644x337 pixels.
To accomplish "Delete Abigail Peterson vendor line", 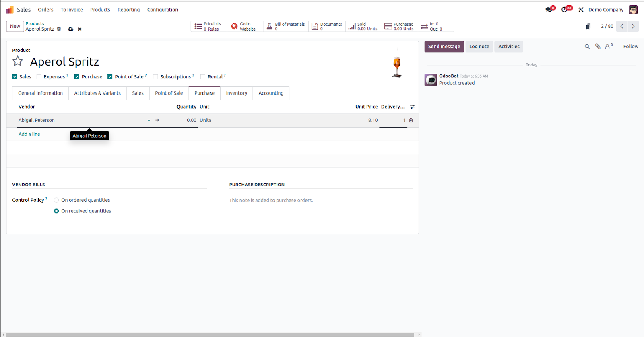I will (x=411, y=120).
